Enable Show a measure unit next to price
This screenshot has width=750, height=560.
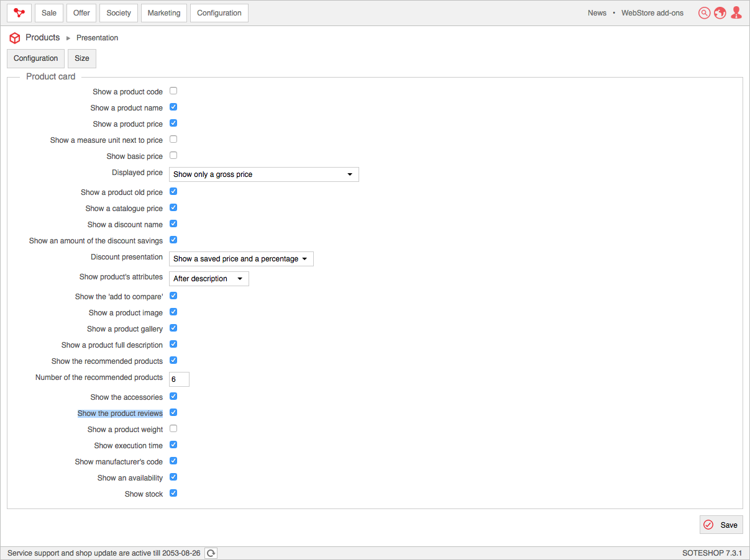(173, 139)
